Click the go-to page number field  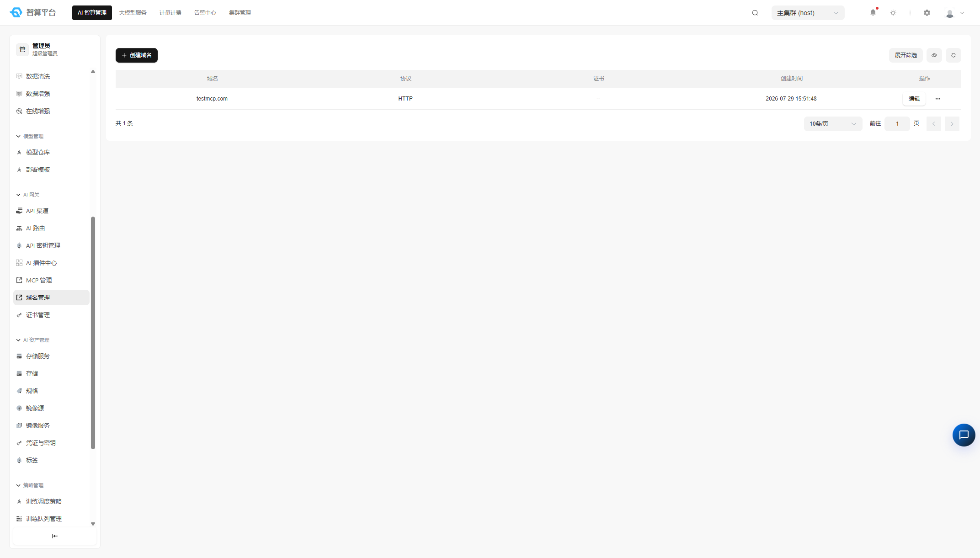point(897,124)
